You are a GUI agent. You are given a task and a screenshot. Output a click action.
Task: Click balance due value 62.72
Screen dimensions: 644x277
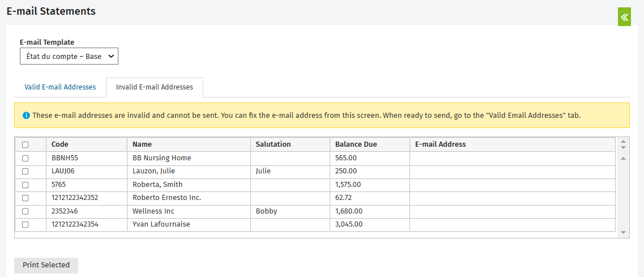point(343,198)
